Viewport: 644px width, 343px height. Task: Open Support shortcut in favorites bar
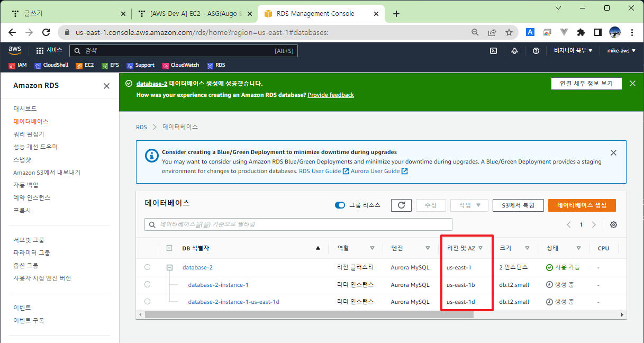pyautogui.click(x=140, y=65)
